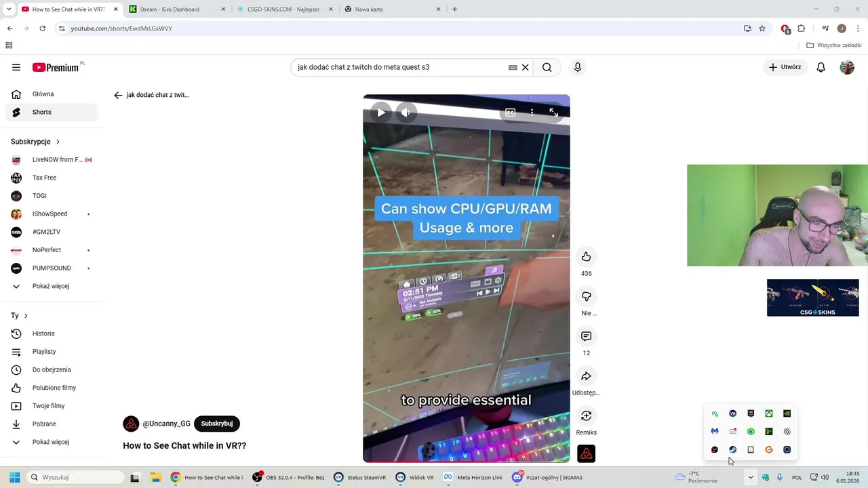This screenshot has height=488, width=868.
Task: Open a new Chrome tab with plus
Action: [x=454, y=9]
